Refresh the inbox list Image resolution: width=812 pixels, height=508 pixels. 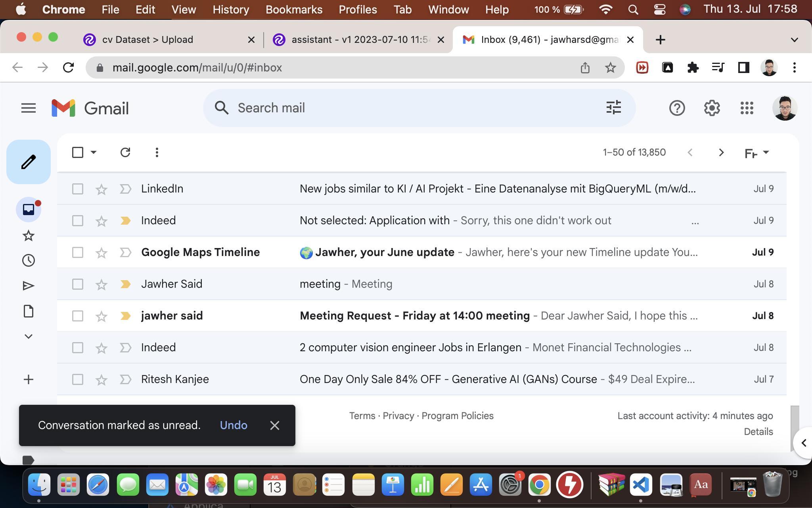125,152
